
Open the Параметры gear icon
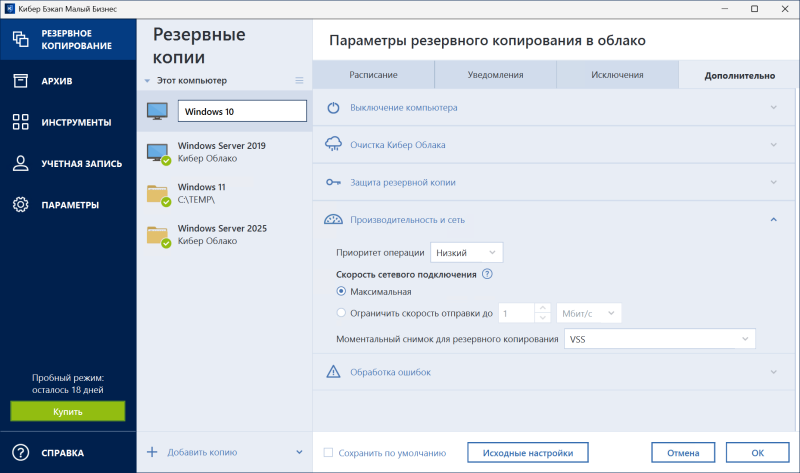click(20, 205)
